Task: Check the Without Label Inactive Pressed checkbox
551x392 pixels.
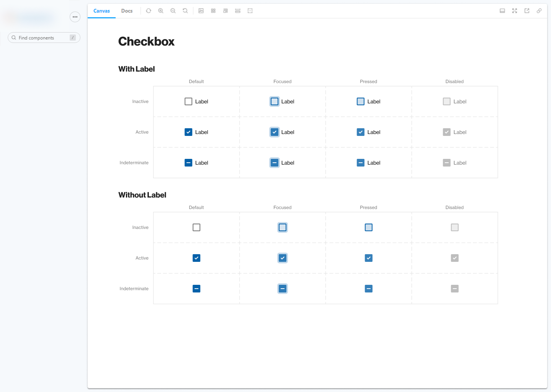Action: click(368, 227)
